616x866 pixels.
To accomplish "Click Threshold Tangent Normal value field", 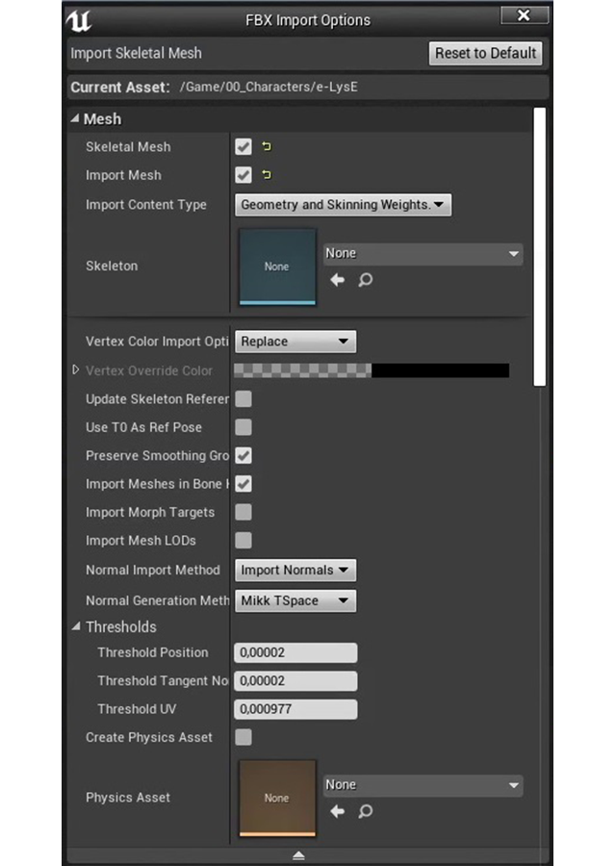I will 295,681.
